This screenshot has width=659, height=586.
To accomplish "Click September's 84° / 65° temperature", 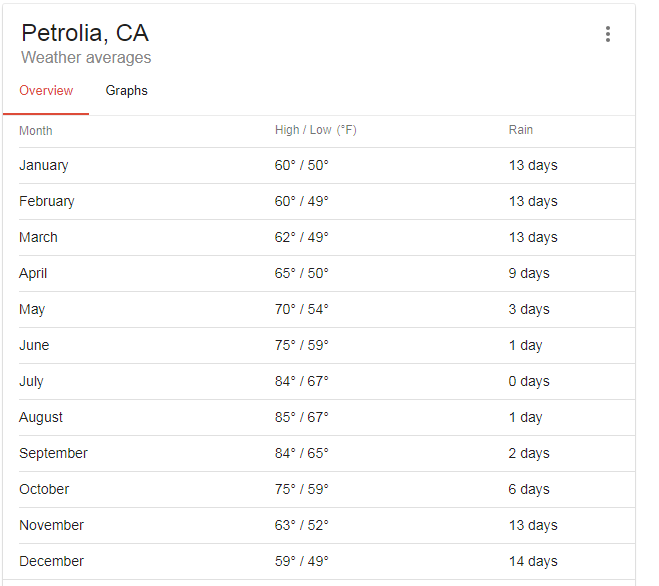I will click(x=301, y=453).
